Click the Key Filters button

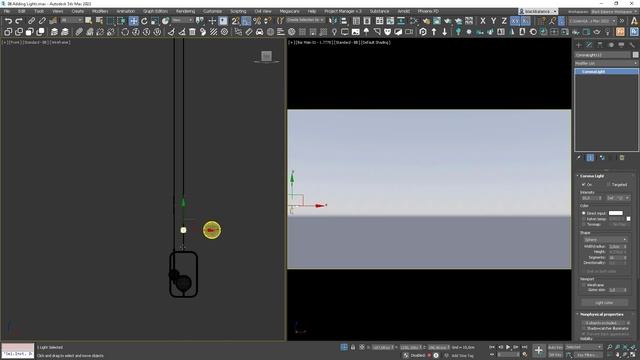(588, 355)
